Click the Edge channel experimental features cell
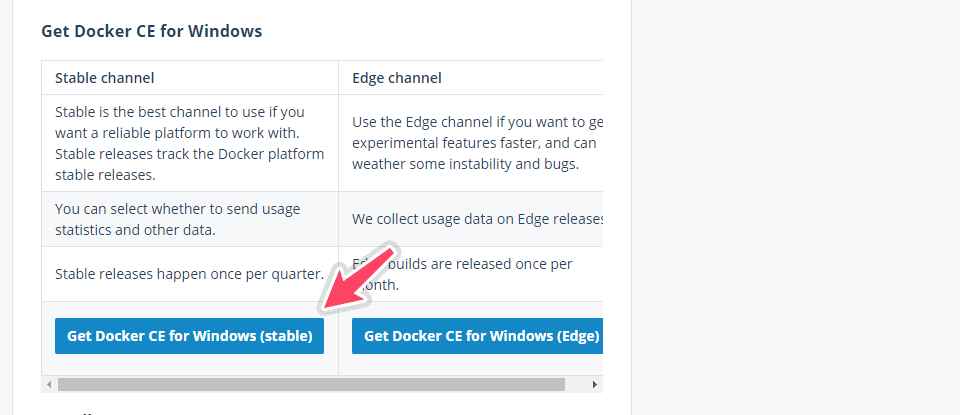 click(x=471, y=143)
